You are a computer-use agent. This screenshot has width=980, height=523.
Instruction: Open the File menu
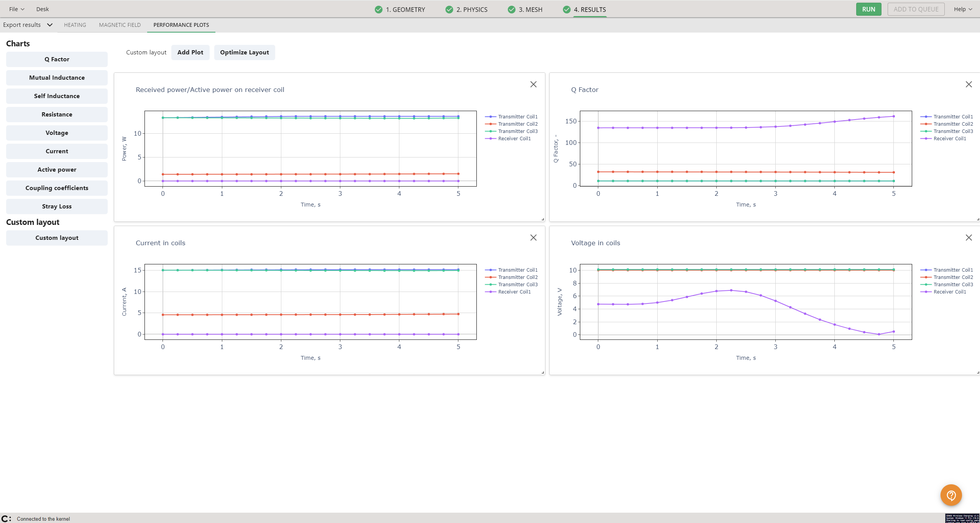(x=16, y=9)
